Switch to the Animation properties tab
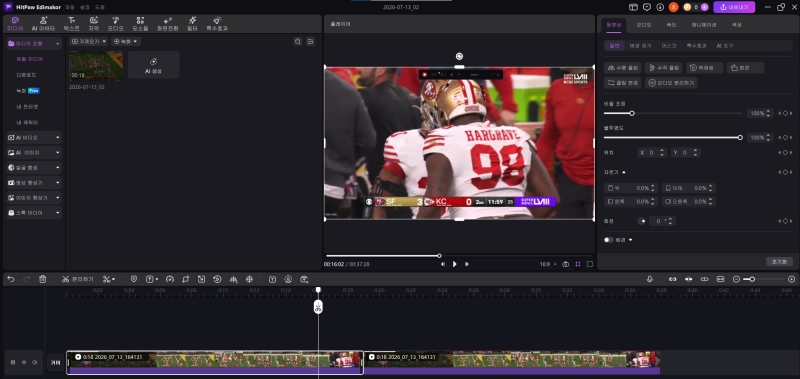Screen dimensions: 800x379 click(x=704, y=24)
